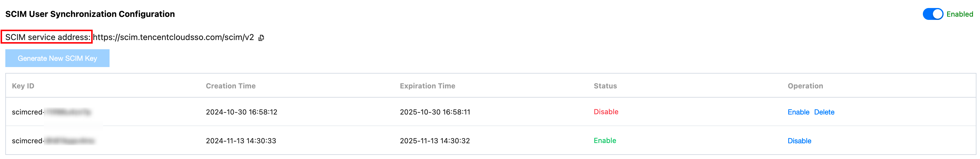Click the red Disable status text
This screenshot has height=159, width=980.
click(606, 112)
